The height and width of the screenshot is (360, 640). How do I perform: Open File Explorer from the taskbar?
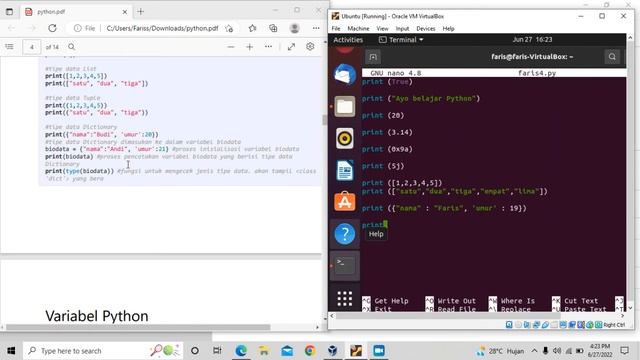(x=264, y=351)
